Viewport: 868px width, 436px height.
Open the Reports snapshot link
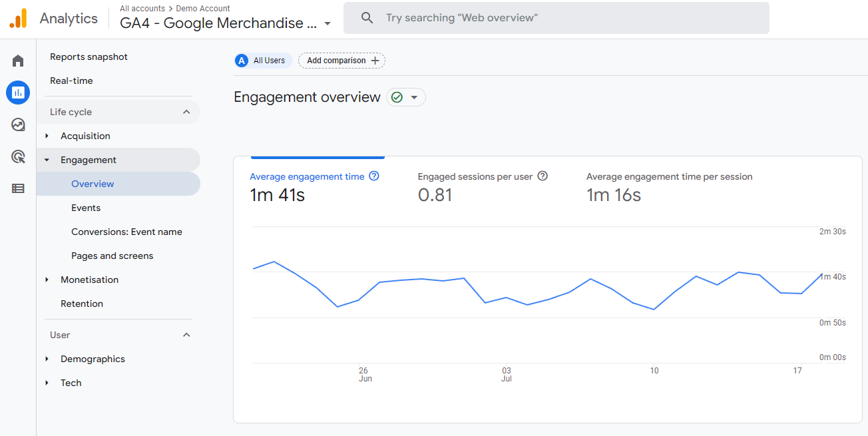pos(89,57)
